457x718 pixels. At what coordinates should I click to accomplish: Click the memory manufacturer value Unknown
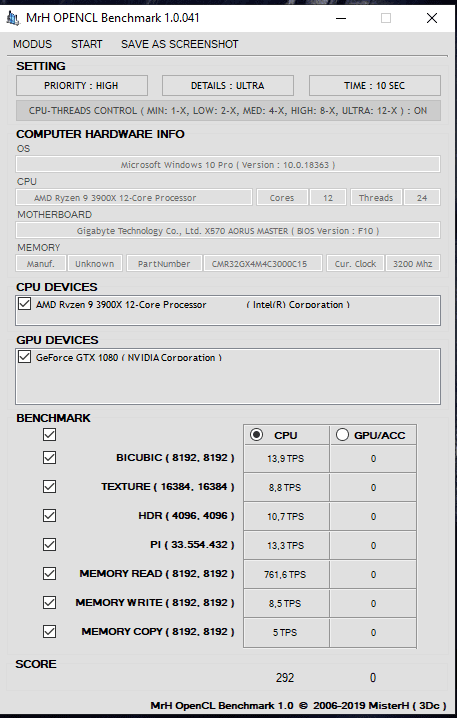(95, 264)
